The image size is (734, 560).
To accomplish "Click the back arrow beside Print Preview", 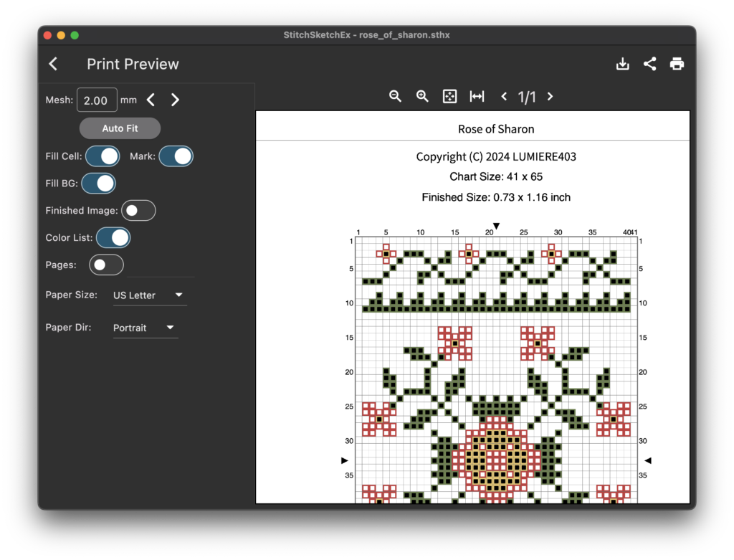I will (53, 64).
